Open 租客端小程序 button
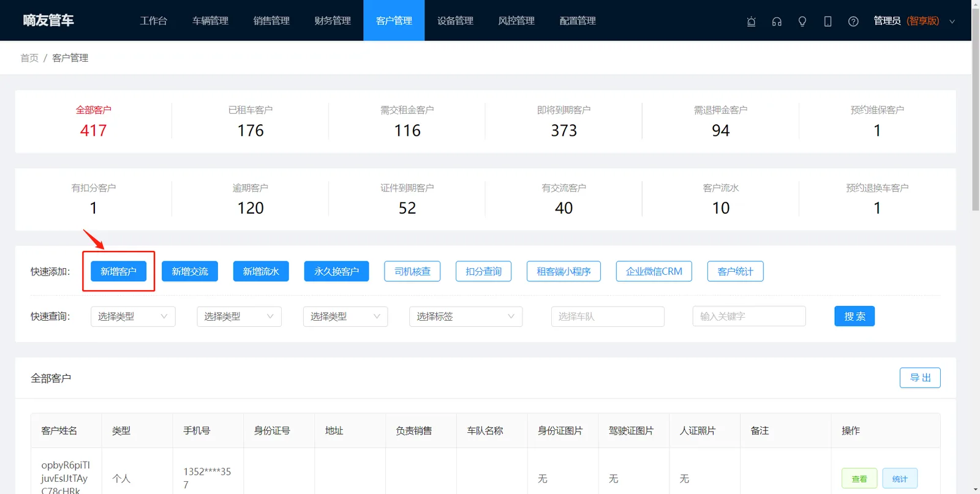This screenshot has width=980, height=494. click(563, 271)
